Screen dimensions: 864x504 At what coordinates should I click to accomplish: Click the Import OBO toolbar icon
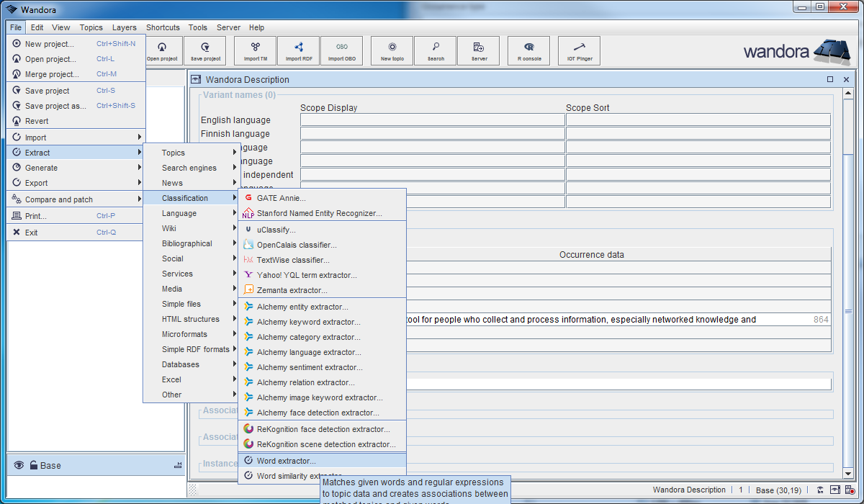[x=341, y=50]
